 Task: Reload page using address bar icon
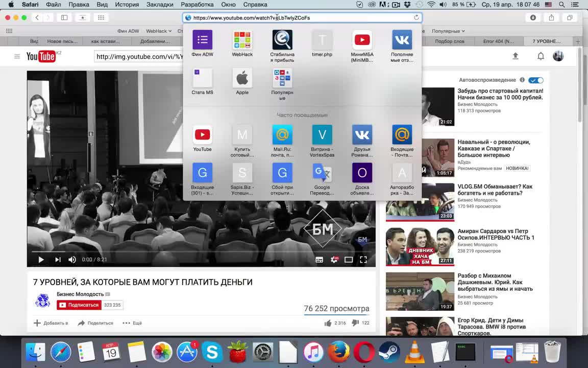click(416, 17)
